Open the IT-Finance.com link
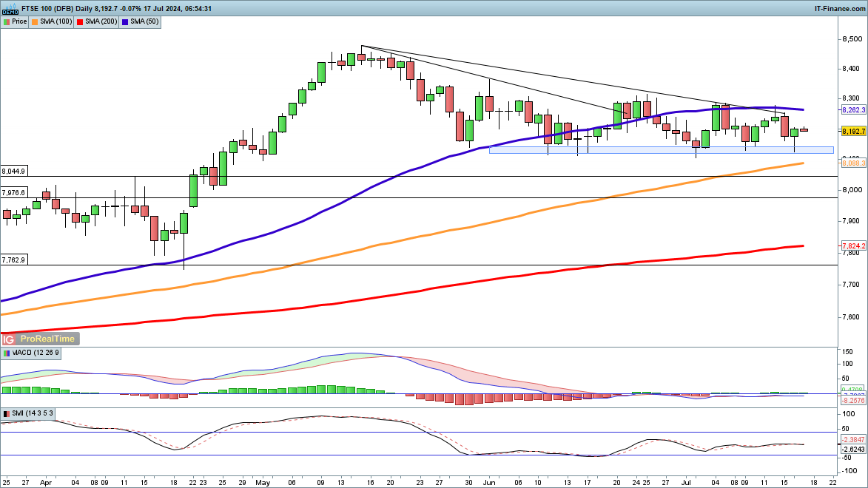 pos(839,8)
